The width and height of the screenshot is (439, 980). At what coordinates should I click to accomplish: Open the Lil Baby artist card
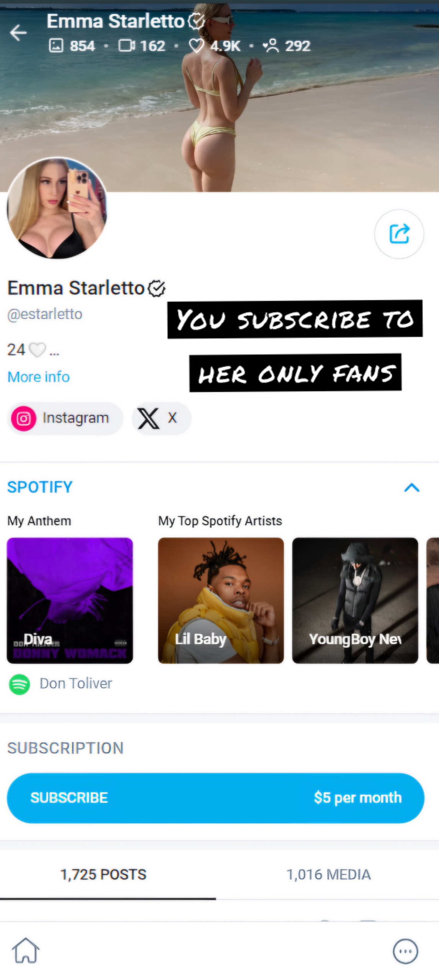pos(221,600)
